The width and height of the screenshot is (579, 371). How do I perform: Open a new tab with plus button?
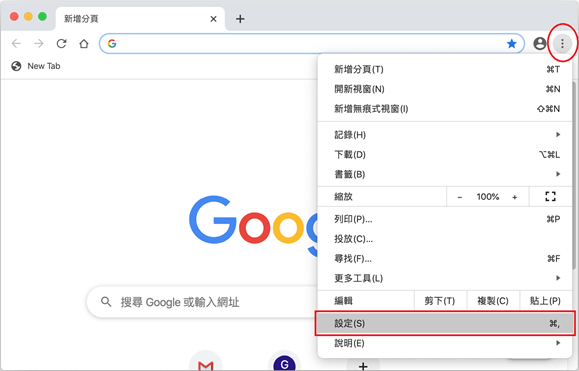pos(240,19)
